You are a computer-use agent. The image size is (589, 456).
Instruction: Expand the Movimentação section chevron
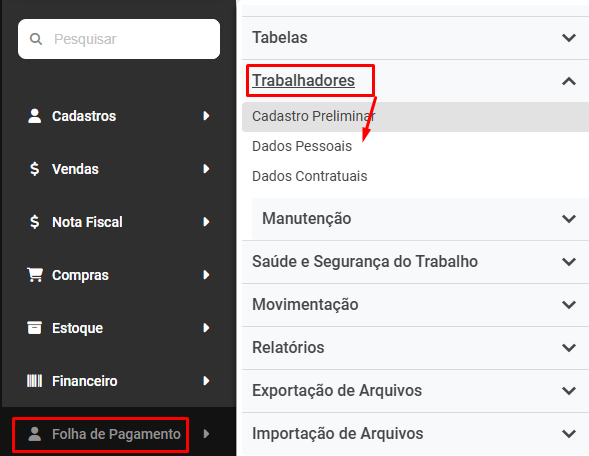(569, 304)
